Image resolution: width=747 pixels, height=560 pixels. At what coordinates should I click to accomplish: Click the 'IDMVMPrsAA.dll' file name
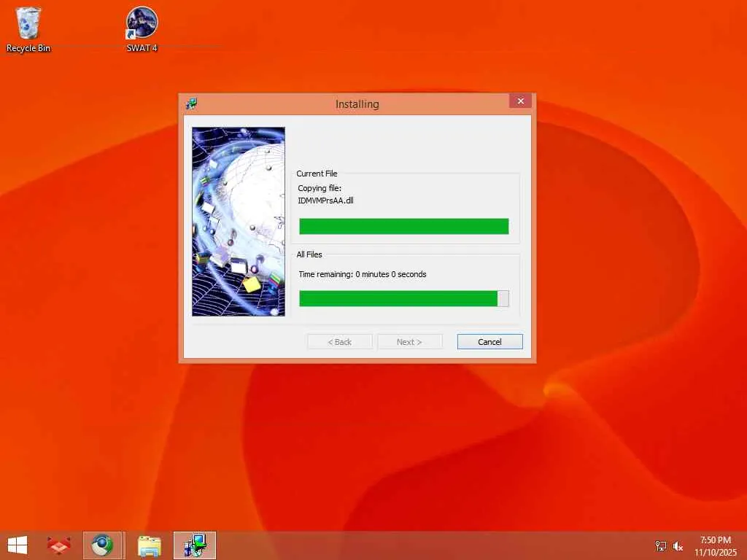click(325, 201)
